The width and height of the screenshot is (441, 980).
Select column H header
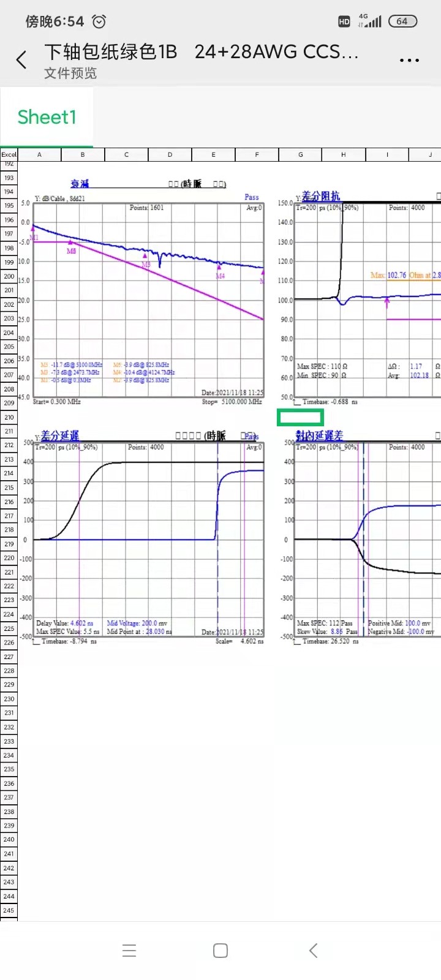pos(344,155)
